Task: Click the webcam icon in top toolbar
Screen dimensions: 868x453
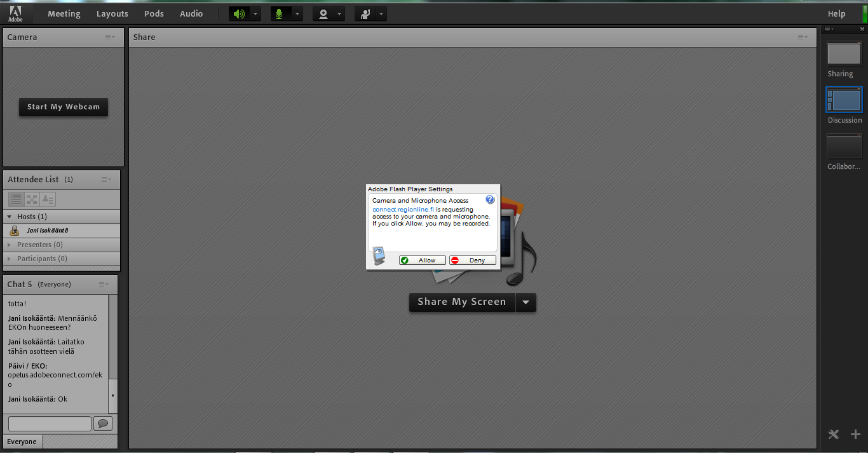Action: (x=323, y=14)
